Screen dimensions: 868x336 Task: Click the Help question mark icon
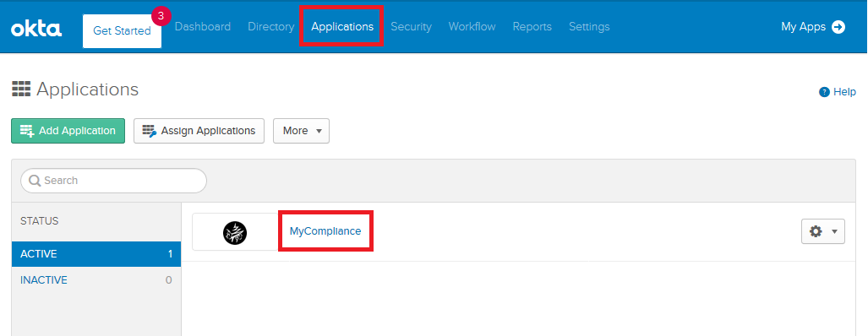pyautogui.click(x=824, y=92)
